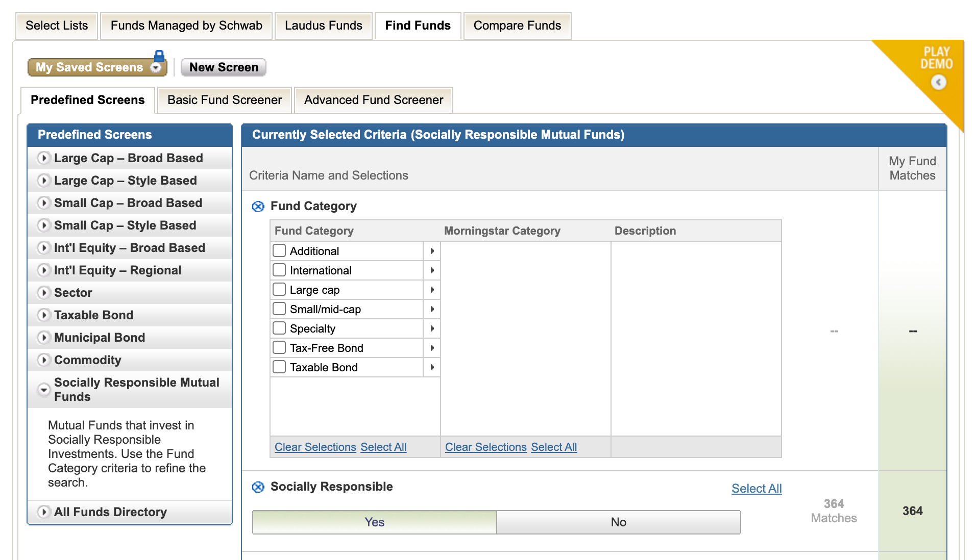The image size is (976, 560).
Task: Collapse the Play Demo banner arrow
Action: [938, 82]
